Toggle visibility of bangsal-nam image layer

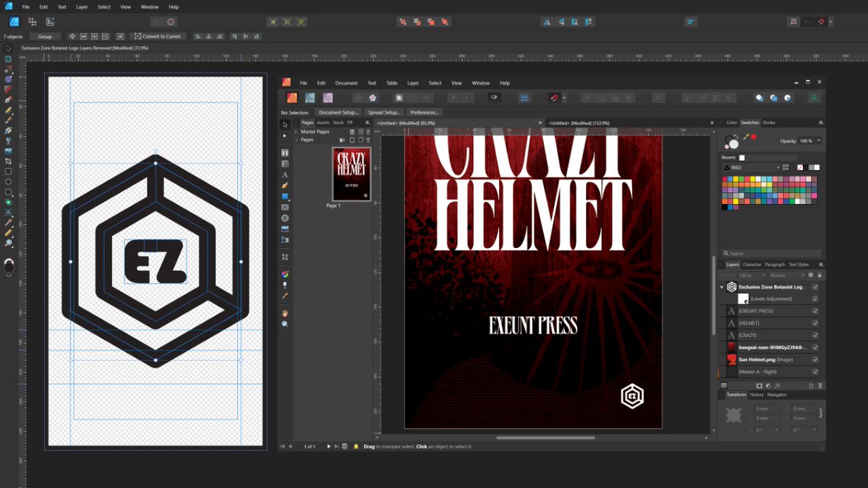click(815, 348)
